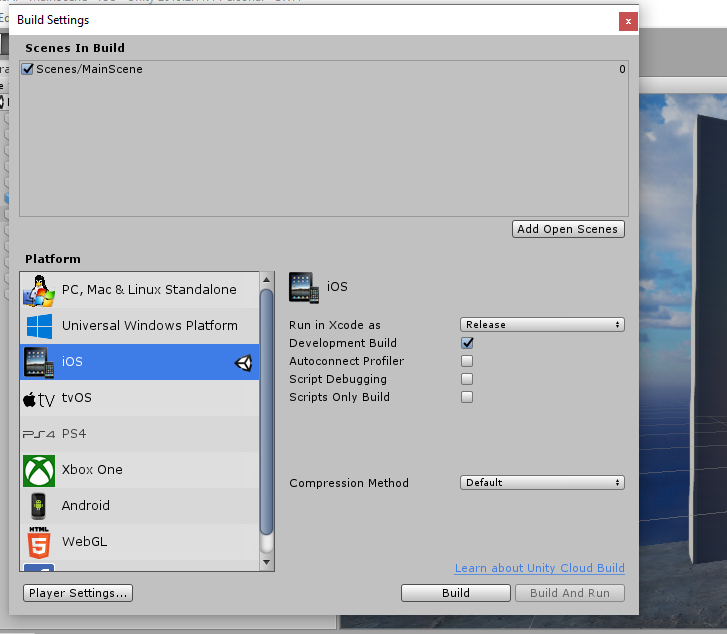727x634 pixels.
Task: Click the Script Debugging label
Action: click(x=338, y=379)
